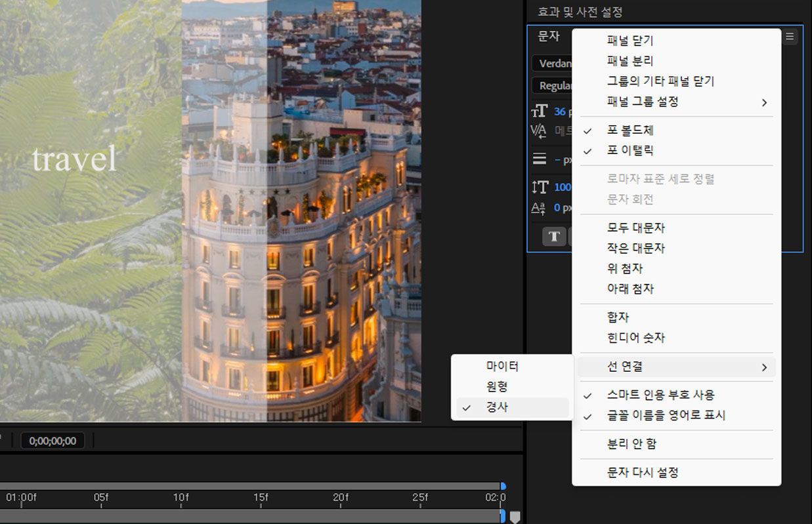Click the blue work area end handle
Viewport: 812px width, 524px height.
pyautogui.click(x=503, y=516)
